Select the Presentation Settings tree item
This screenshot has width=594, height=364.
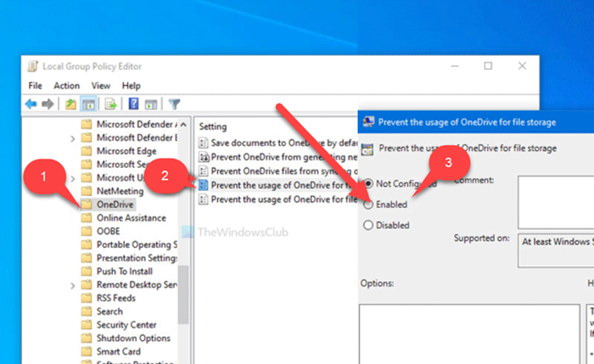(x=137, y=258)
